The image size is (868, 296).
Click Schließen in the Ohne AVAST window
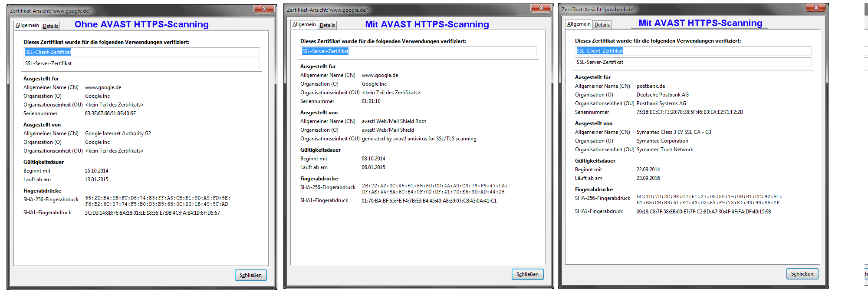(x=251, y=275)
